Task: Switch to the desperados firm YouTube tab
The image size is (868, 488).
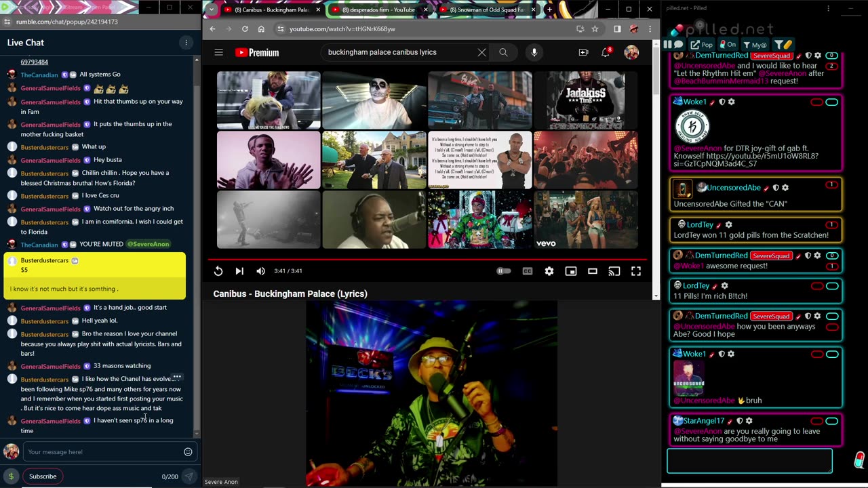Action: pyautogui.click(x=378, y=9)
